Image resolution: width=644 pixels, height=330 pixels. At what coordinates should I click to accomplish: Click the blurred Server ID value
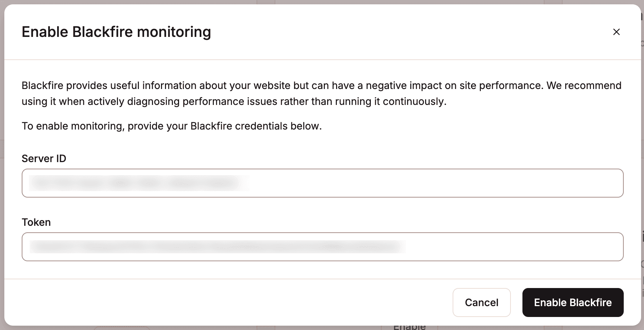pos(137,183)
